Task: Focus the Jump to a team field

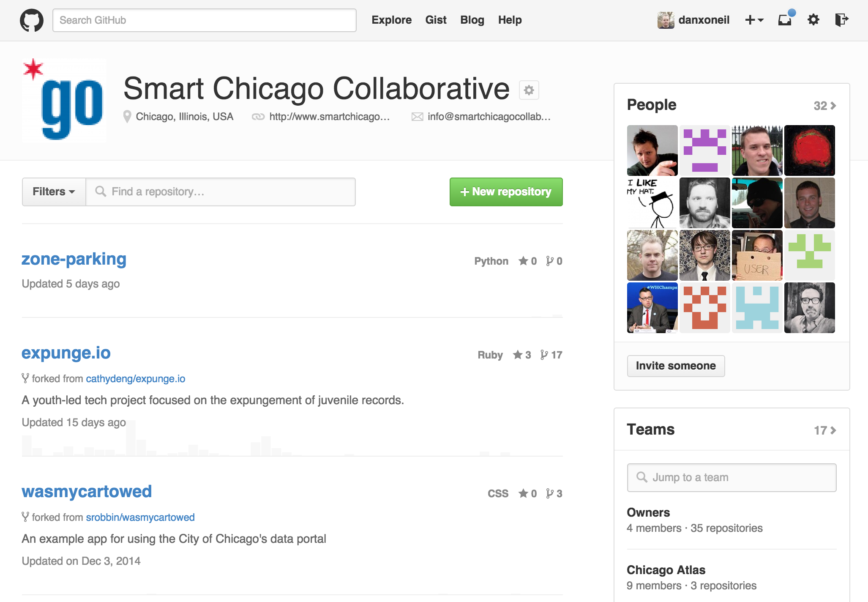Action: pos(732,478)
